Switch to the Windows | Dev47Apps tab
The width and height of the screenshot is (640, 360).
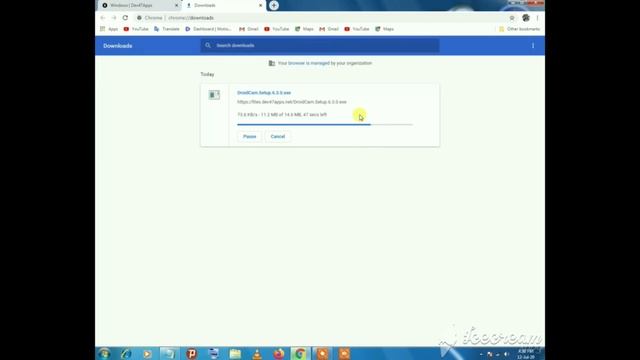tap(140, 5)
